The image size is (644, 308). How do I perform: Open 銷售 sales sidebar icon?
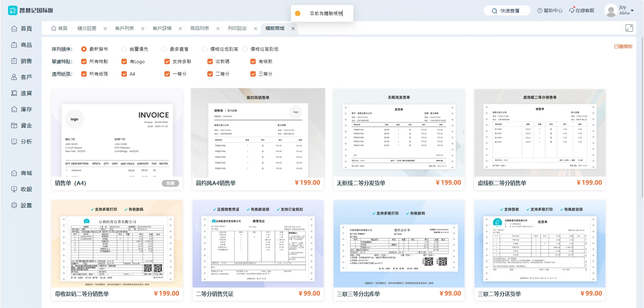pyautogui.click(x=14, y=61)
